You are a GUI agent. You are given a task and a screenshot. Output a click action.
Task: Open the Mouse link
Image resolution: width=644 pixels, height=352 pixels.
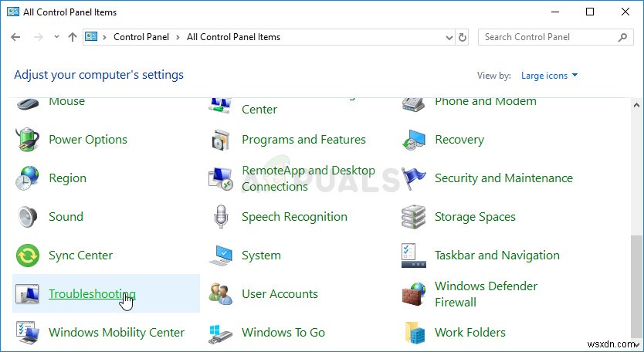point(67,101)
